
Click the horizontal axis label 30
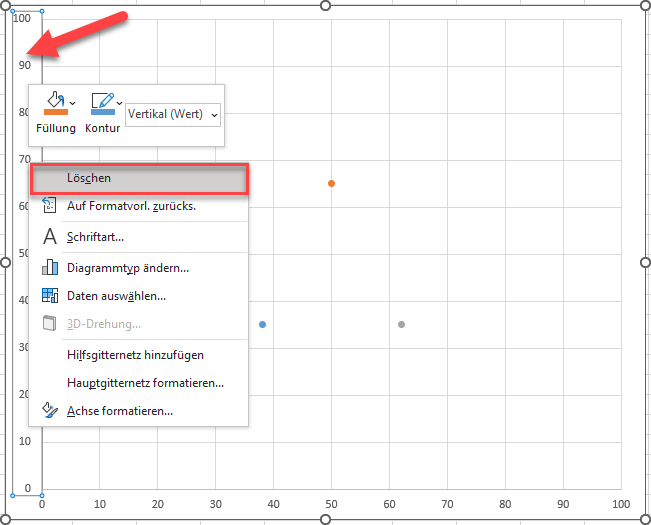(215, 504)
